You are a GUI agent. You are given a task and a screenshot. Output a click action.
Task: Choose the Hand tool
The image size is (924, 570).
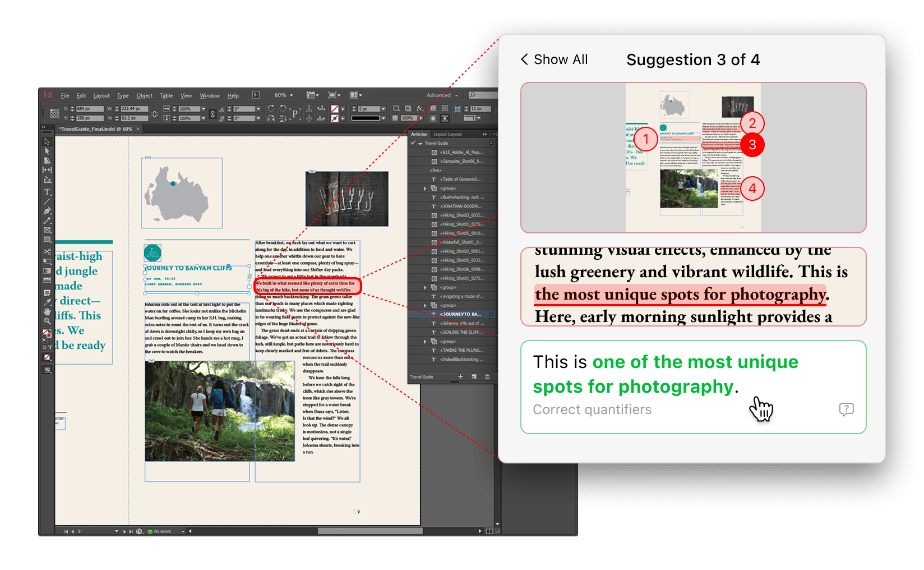click(47, 311)
